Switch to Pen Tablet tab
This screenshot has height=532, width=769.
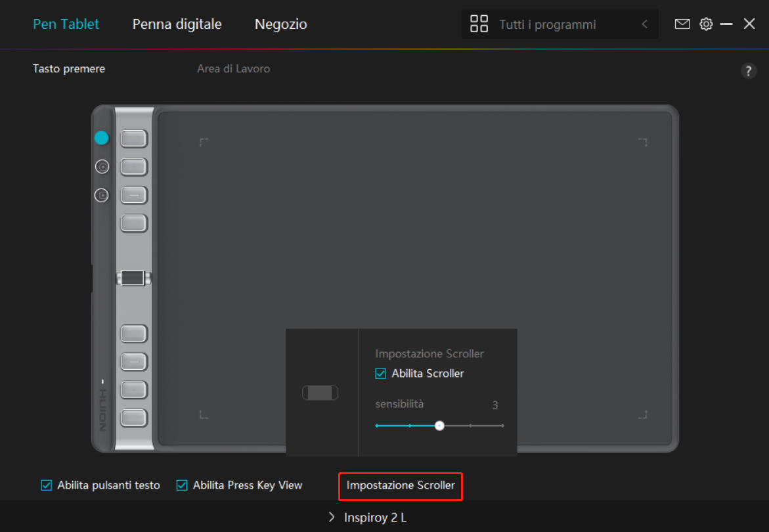tap(66, 24)
